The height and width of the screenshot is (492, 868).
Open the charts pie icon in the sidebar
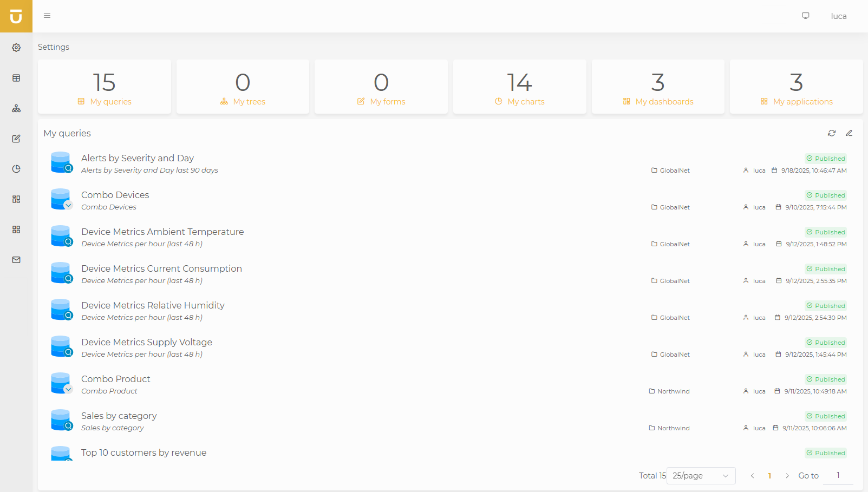(16, 168)
